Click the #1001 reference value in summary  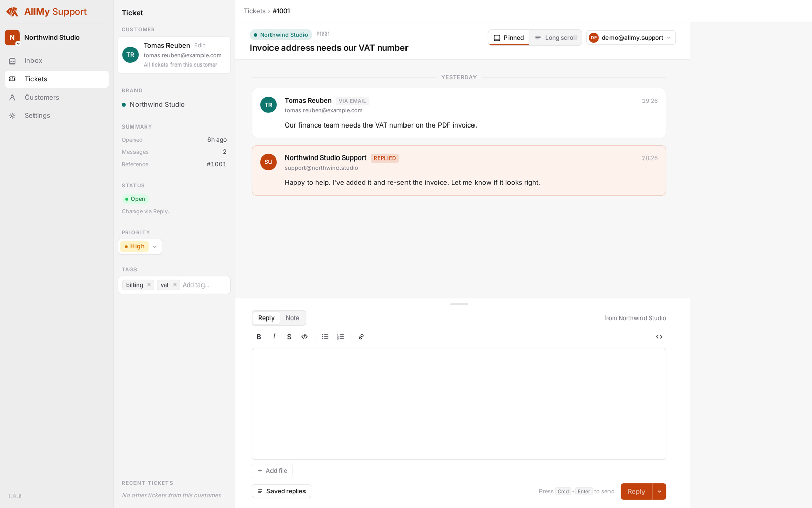point(217,164)
